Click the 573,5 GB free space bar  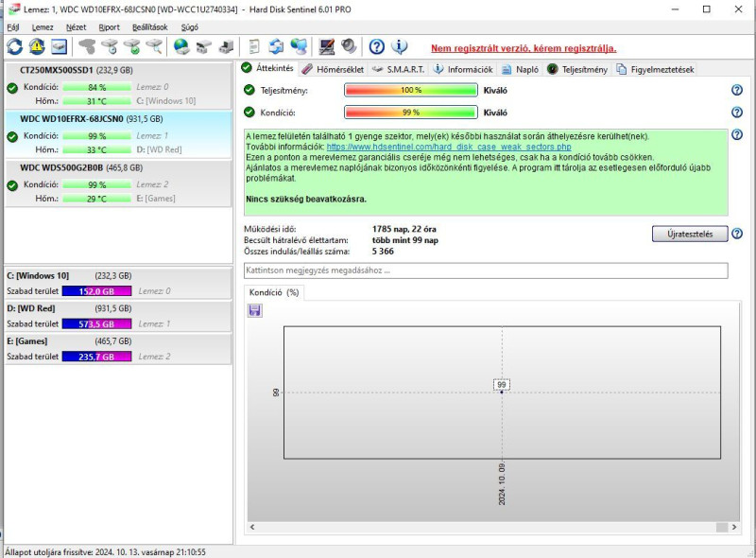(96, 323)
